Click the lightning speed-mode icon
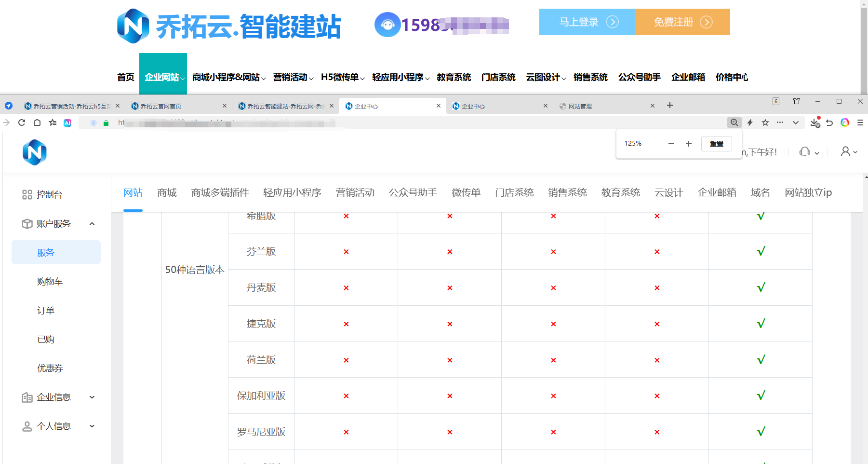The height and width of the screenshot is (464, 868). tap(750, 123)
